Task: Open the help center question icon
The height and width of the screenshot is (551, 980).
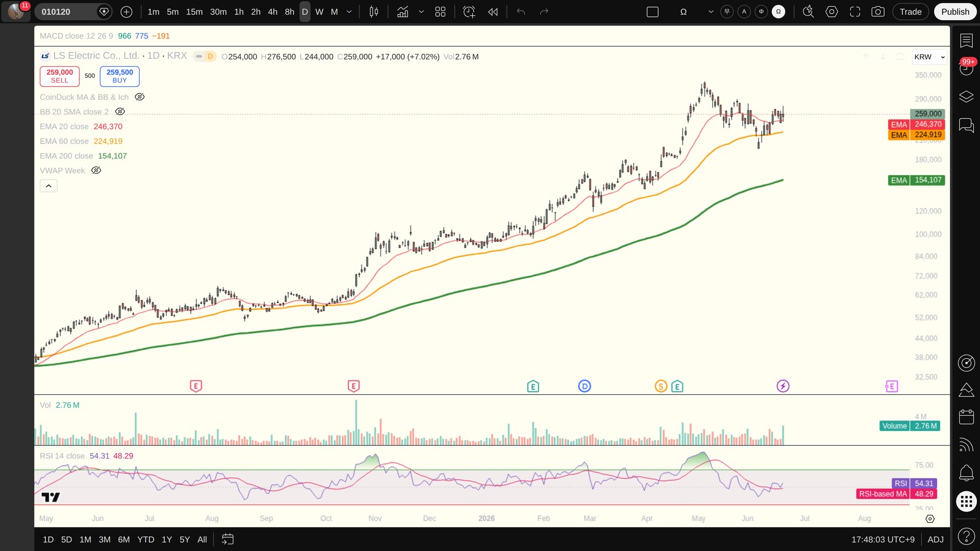Action: [x=967, y=537]
